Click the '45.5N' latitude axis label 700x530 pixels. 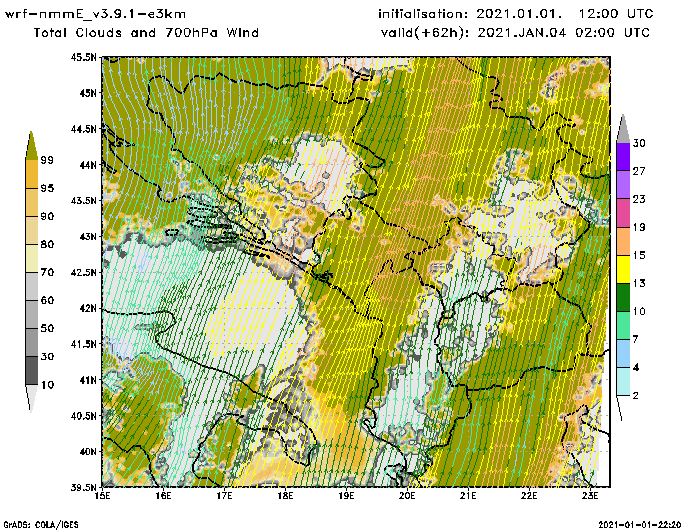point(83,57)
